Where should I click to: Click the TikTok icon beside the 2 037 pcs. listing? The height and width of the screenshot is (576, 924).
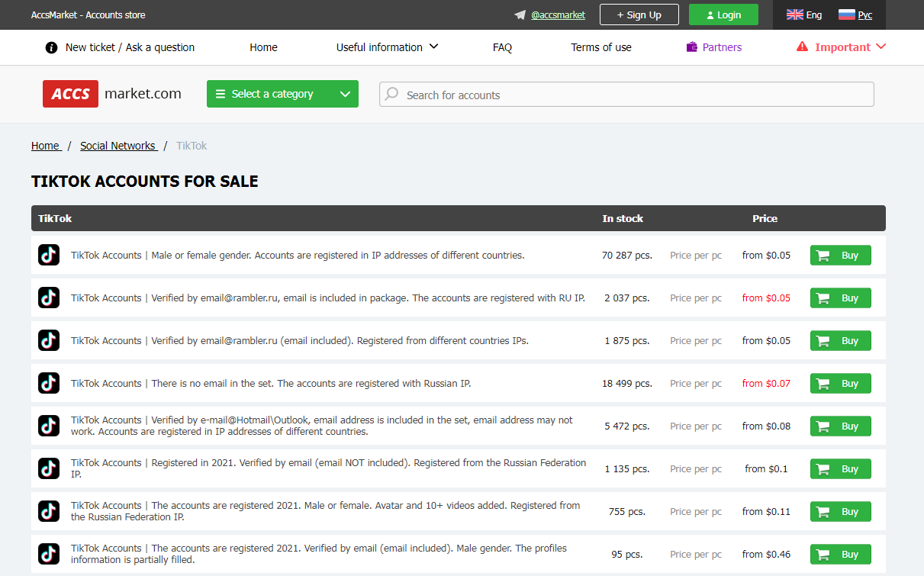point(49,298)
